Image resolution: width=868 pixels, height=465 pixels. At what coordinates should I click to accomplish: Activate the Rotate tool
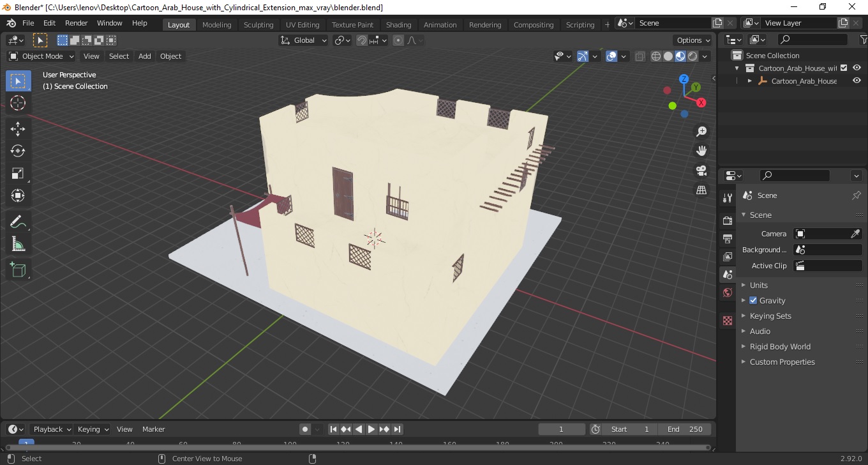point(18,151)
